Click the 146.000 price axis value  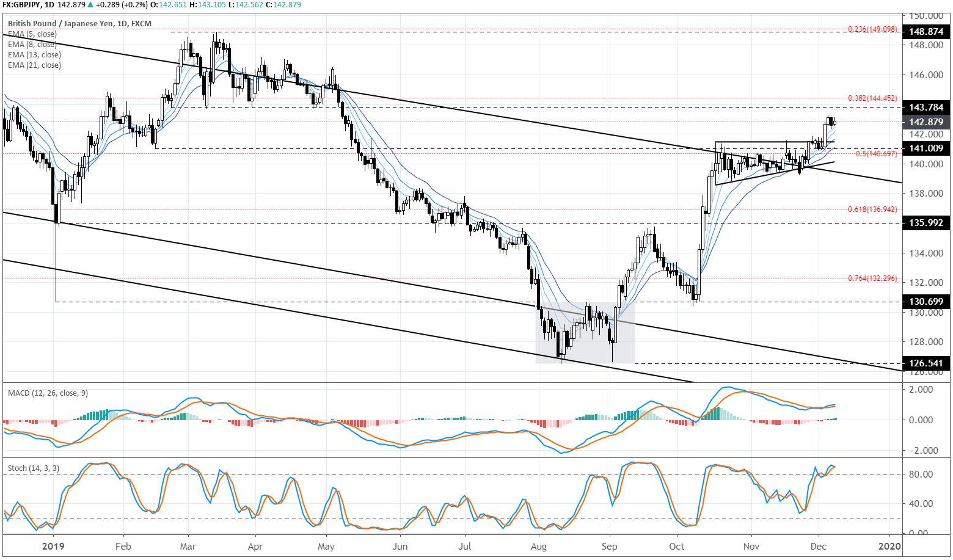926,75
